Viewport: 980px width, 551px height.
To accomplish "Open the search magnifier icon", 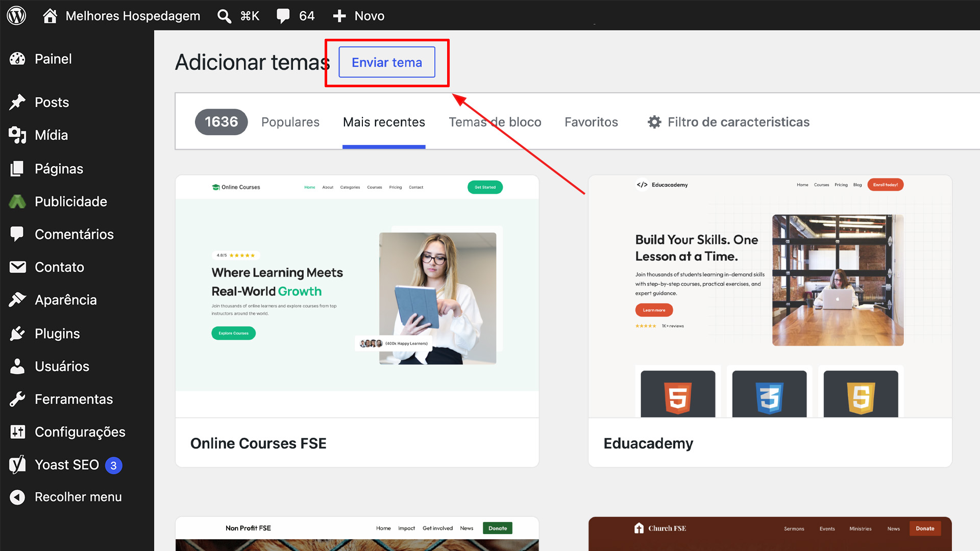I will click(224, 16).
